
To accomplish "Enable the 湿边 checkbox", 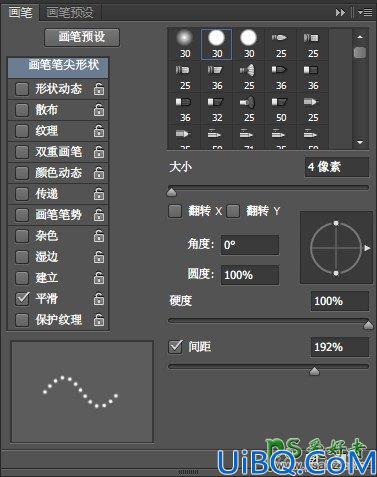I will tap(22, 257).
